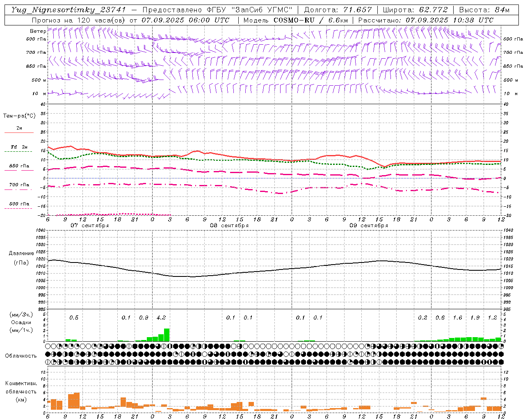Click the 500 гПа temperature legend entry
The width and height of the screenshot is (525, 420).
pyautogui.click(x=19, y=204)
